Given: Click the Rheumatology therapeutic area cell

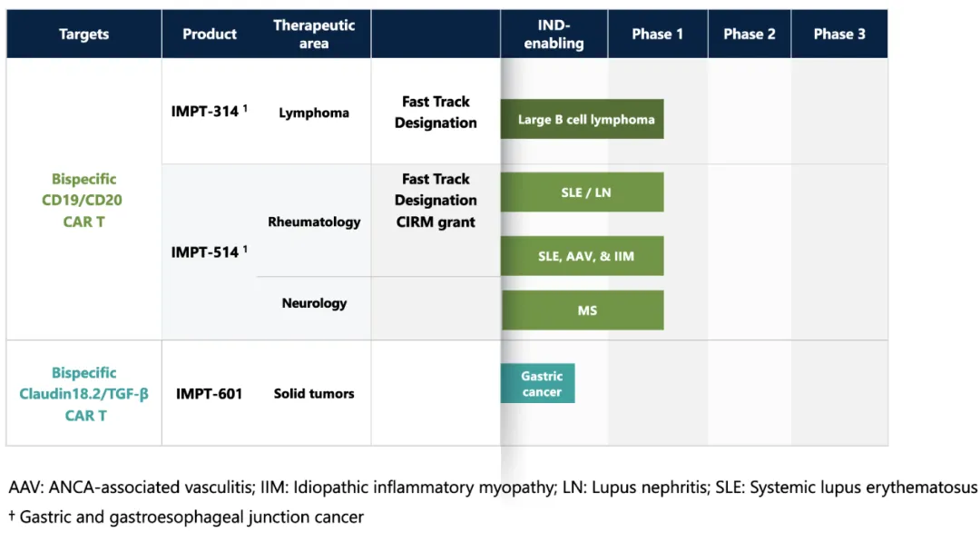Looking at the screenshot, I should click(x=314, y=222).
